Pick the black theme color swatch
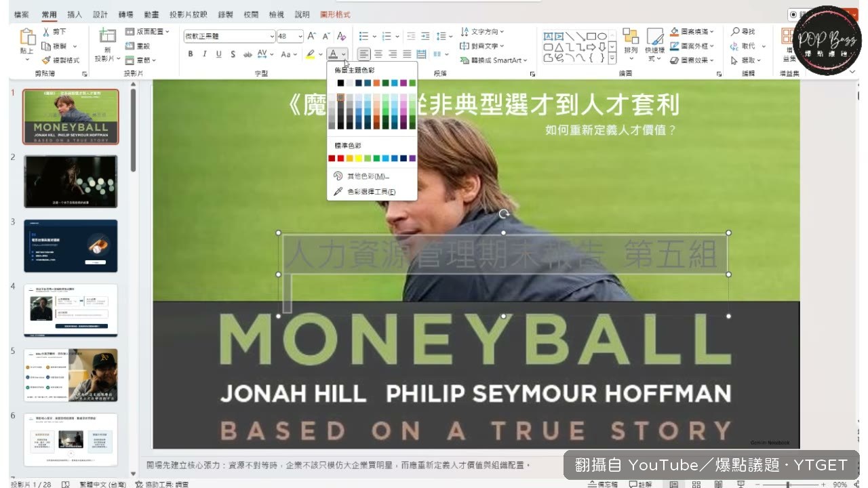The width and height of the screenshot is (868, 488). point(341,83)
